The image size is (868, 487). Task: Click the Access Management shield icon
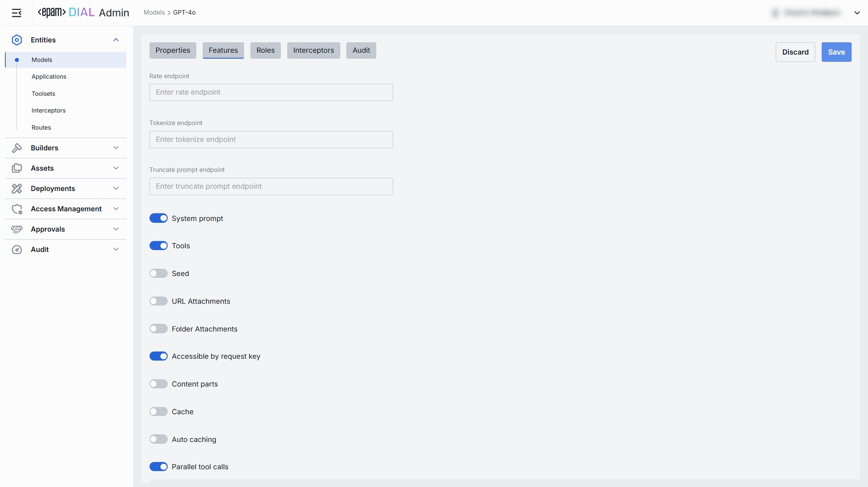[x=17, y=209]
